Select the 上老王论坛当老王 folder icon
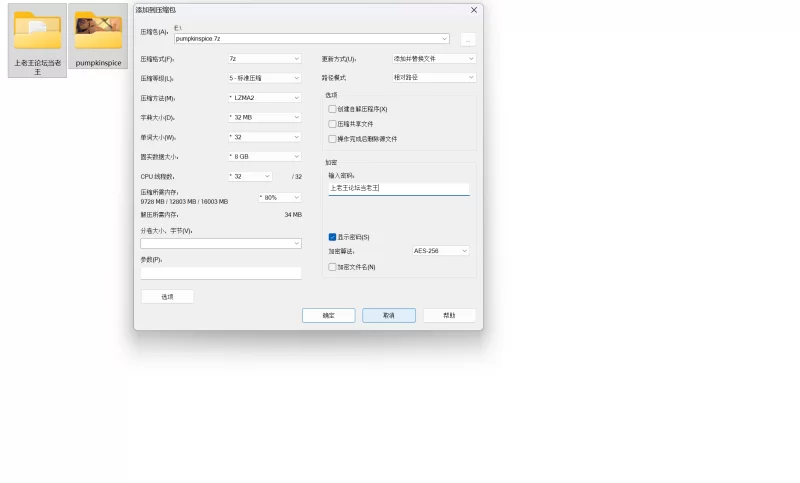Screen dimensions: 800x483 click(37, 32)
